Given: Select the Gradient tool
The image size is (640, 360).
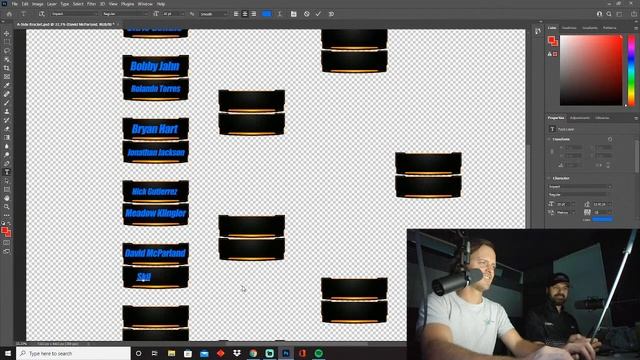Looking at the screenshot, I should (x=7, y=137).
